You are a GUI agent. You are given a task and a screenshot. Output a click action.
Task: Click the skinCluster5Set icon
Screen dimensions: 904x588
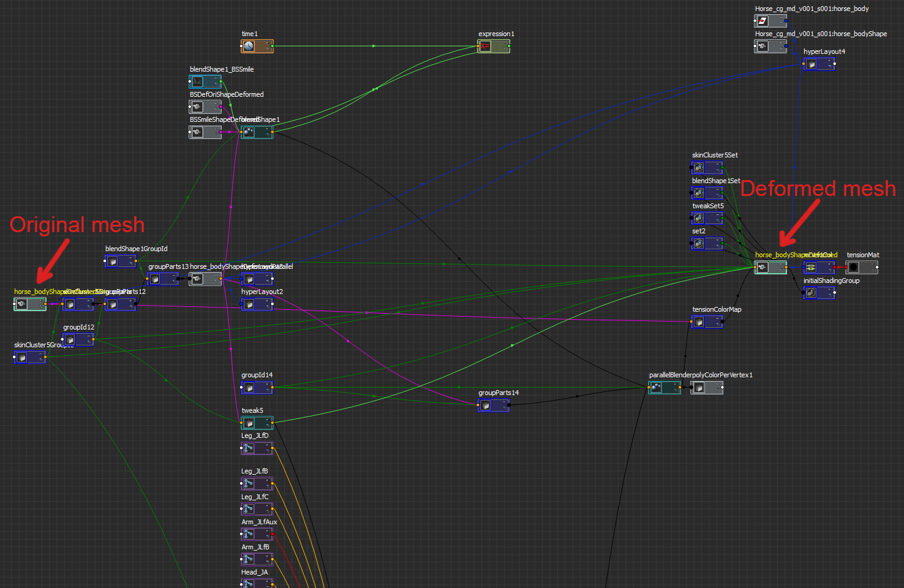click(x=699, y=167)
